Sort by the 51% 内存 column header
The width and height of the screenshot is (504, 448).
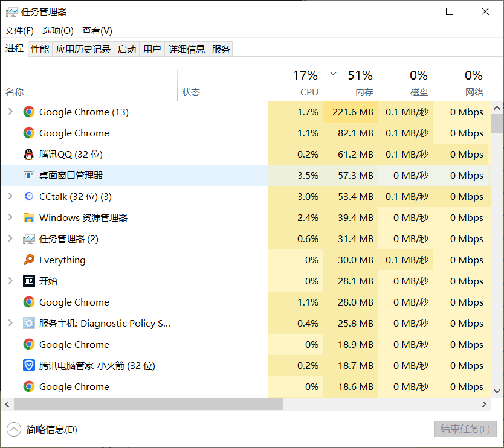[x=351, y=85]
